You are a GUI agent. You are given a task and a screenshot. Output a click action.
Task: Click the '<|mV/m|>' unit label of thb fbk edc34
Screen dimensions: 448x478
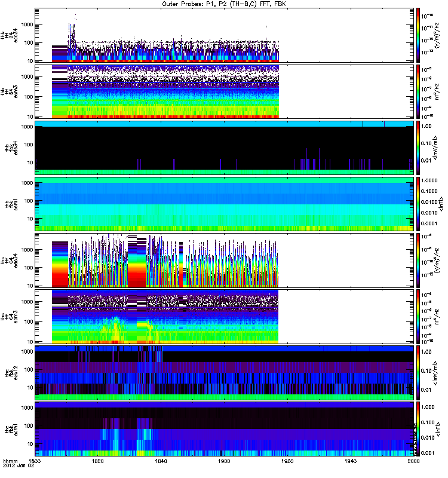[435, 148]
